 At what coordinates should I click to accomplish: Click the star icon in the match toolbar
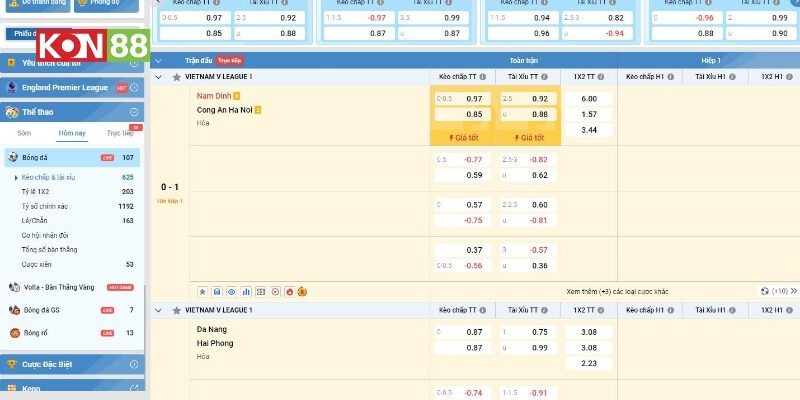203,291
